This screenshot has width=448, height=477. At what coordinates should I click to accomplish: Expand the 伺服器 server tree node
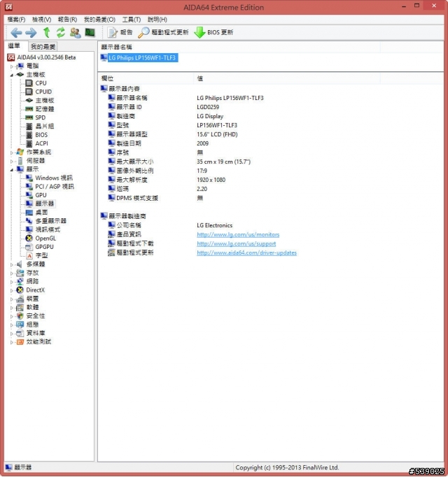pyautogui.click(x=12, y=161)
